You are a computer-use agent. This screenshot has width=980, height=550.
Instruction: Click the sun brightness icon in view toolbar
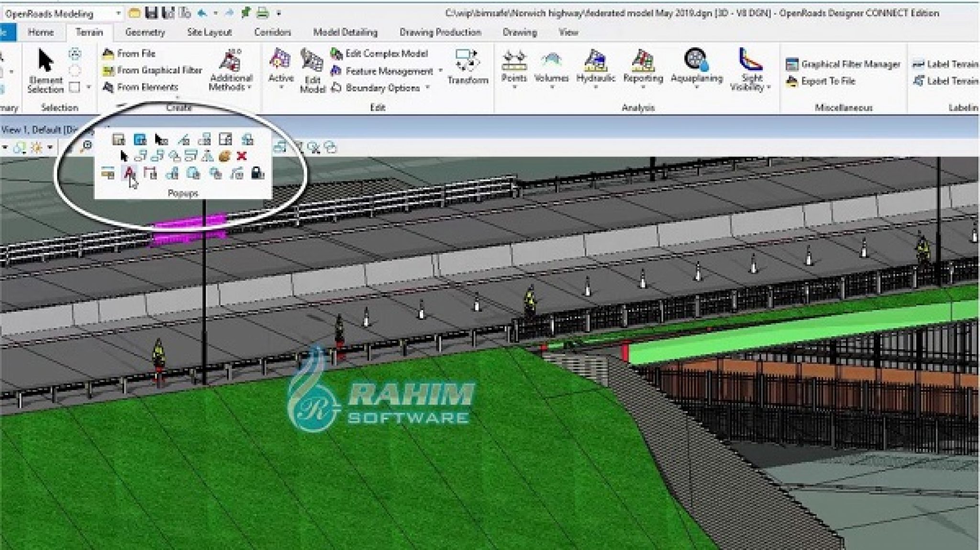click(x=37, y=147)
